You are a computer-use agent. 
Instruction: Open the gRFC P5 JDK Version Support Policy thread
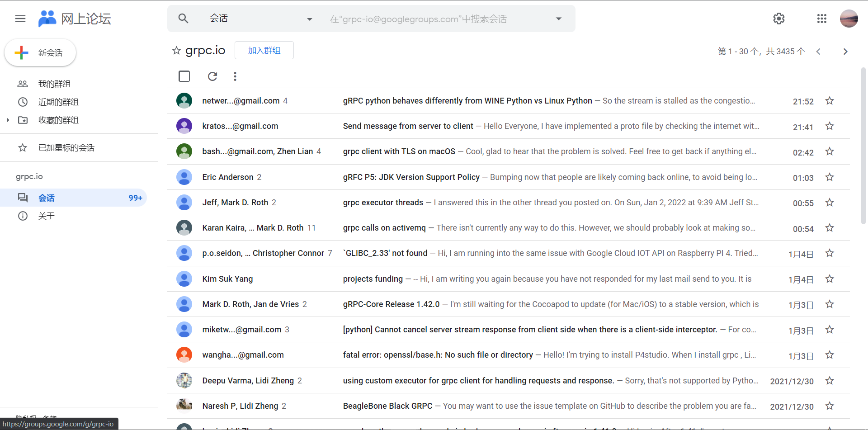click(411, 177)
